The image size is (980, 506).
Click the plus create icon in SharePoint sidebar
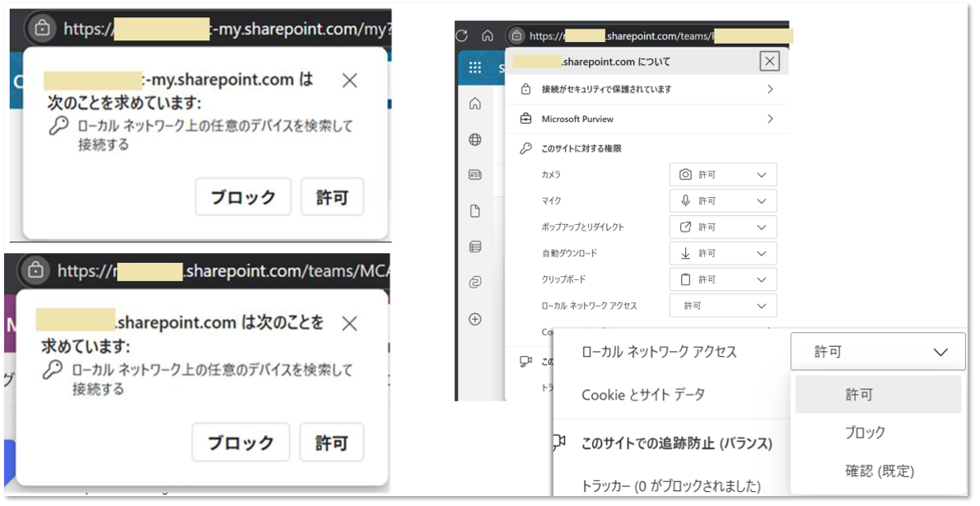(x=475, y=319)
